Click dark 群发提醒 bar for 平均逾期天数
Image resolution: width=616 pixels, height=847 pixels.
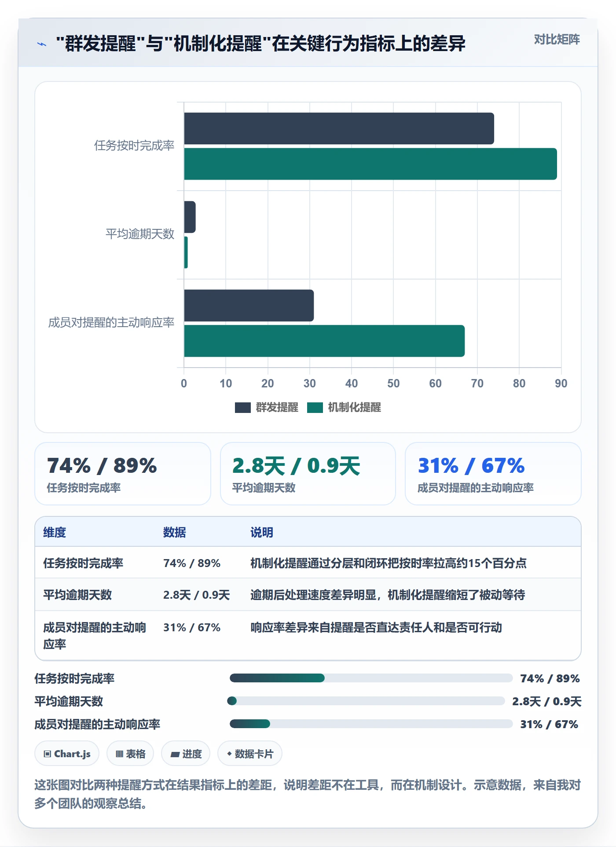point(190,217)
